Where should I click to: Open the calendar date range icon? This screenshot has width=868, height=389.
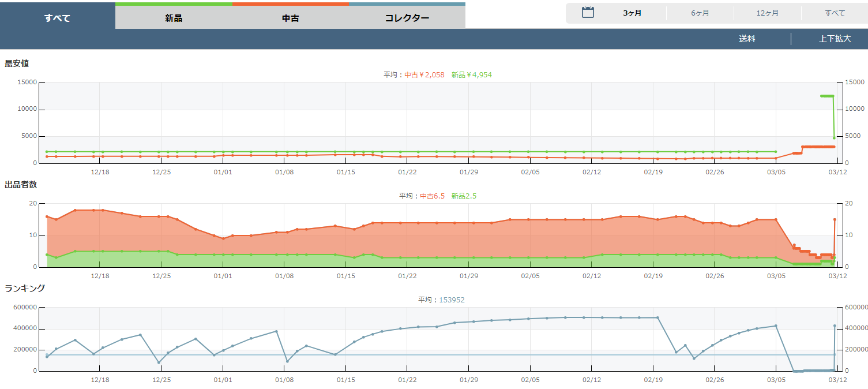[588, 13]
